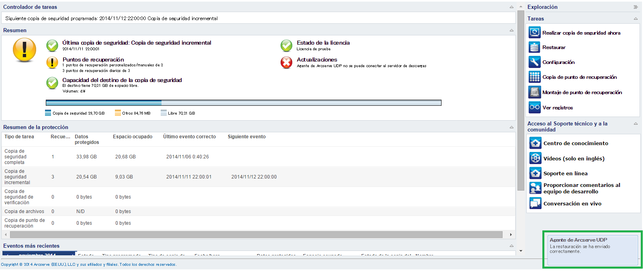The width and height of the screenshot is (644, 273).
Task: Click the Ver registros glasses icon
Action: click(534, 107)
